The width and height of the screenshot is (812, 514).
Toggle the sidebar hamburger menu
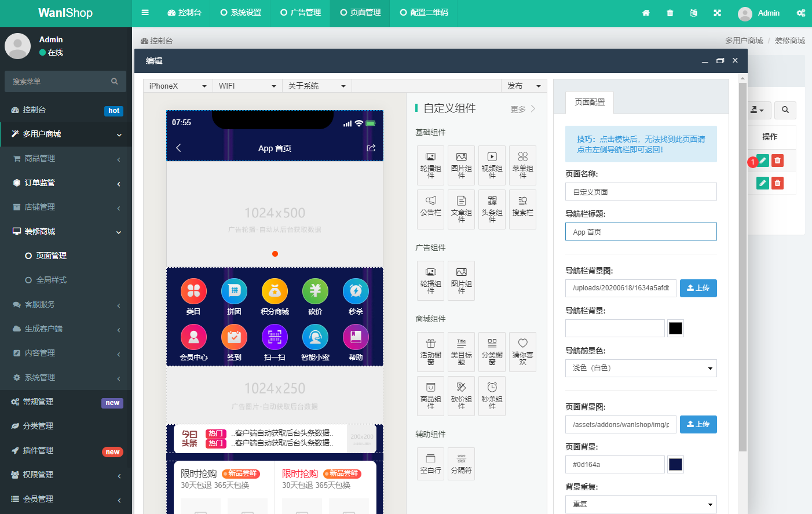[145, 12]
